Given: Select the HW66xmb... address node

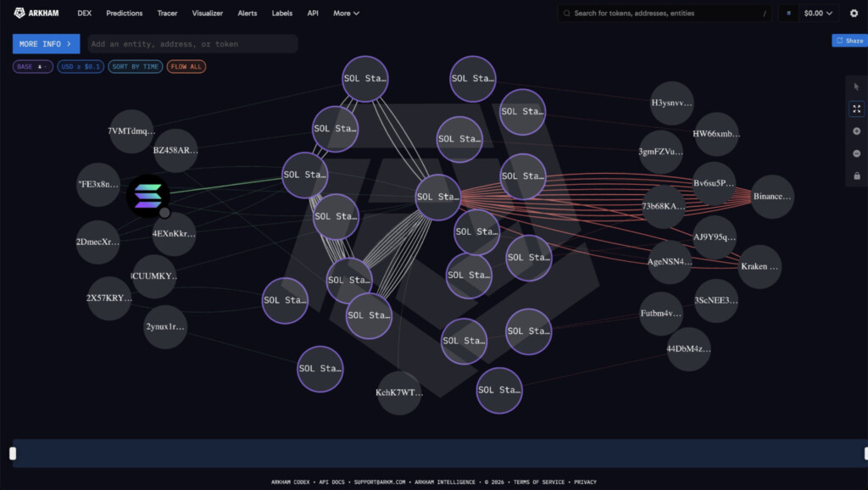Looking at the screenshot, I should (x=716, y=134).
